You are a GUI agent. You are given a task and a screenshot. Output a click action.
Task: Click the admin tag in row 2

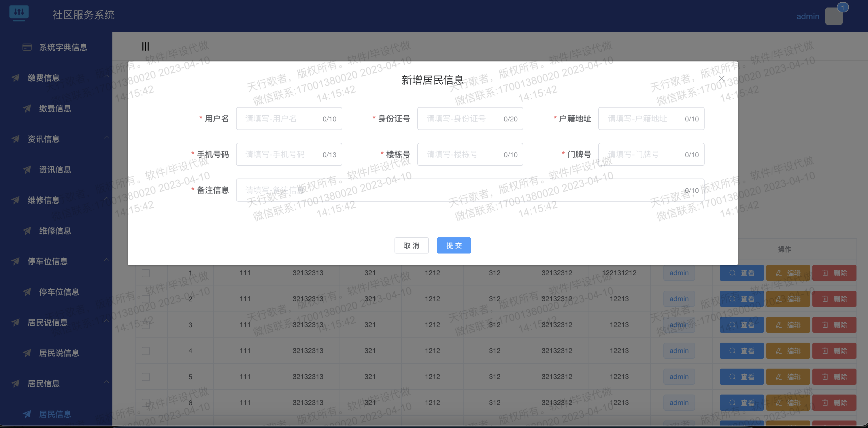tap(679, 299)
